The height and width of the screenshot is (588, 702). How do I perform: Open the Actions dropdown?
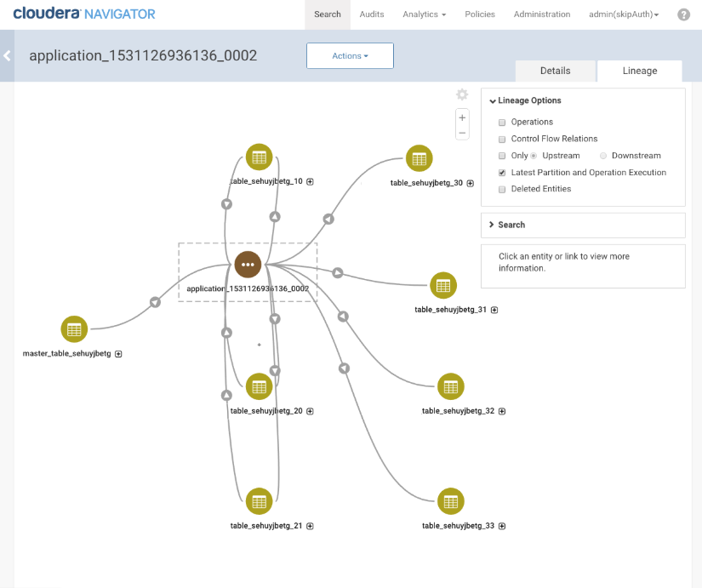click(x=350, y=56)
